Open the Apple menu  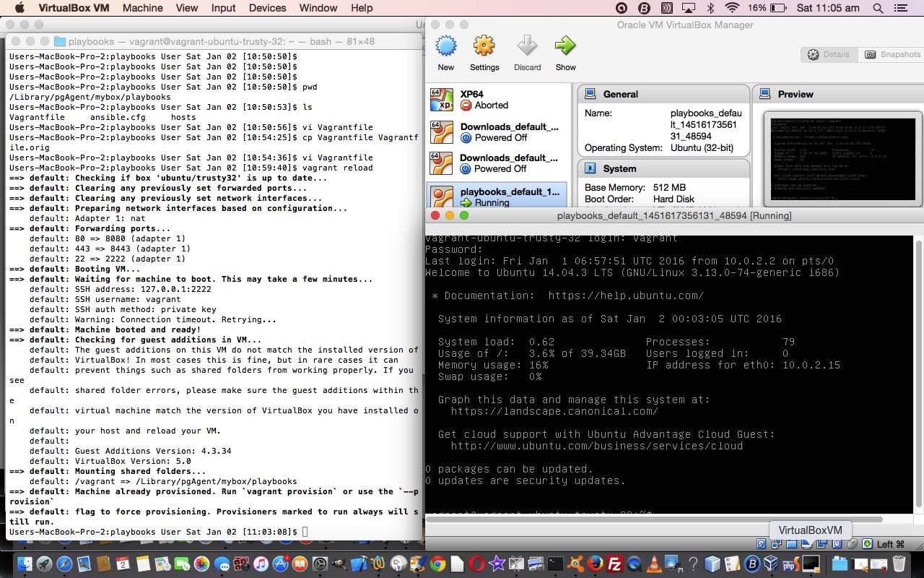click(x=19, y=8)
